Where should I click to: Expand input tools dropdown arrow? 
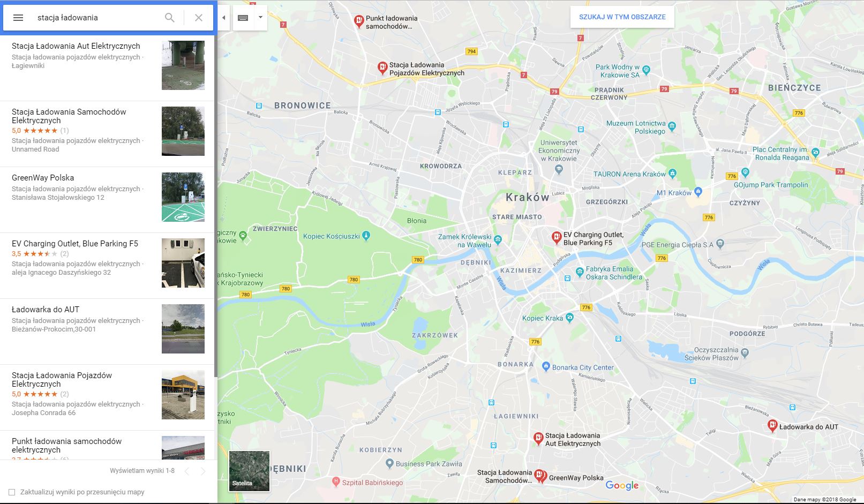[260, 18]
